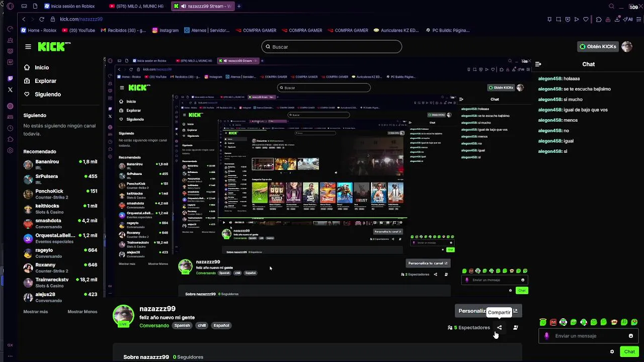Image resolution: width=644 pixels, height=362 pixels.
Task: Open recommended channel PonchoKick
Action: click(60, 194)
